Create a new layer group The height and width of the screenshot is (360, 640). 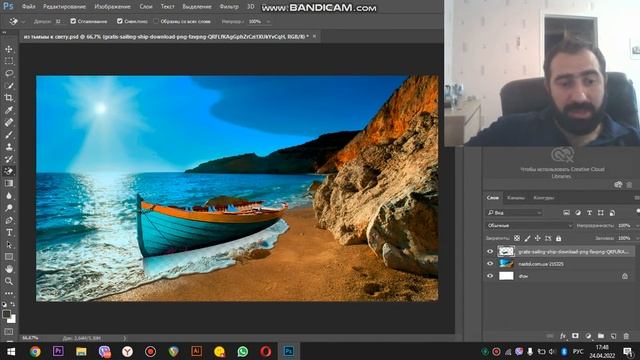click(601, 336)
